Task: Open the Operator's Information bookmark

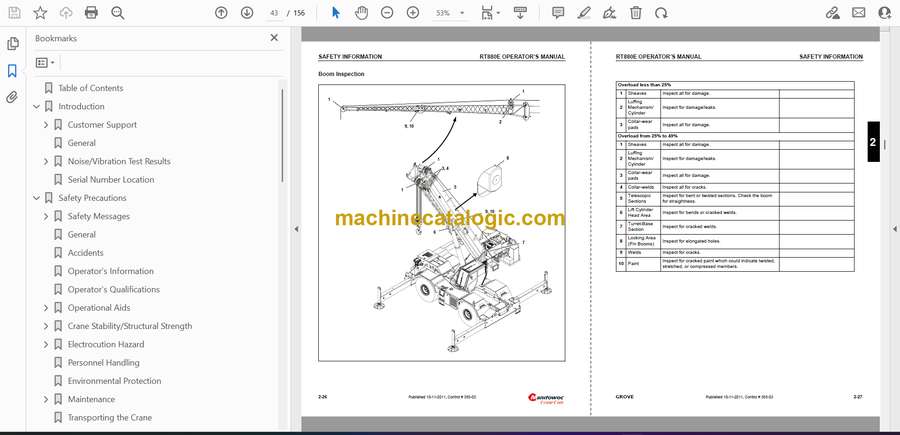Action: click(111, 271)
